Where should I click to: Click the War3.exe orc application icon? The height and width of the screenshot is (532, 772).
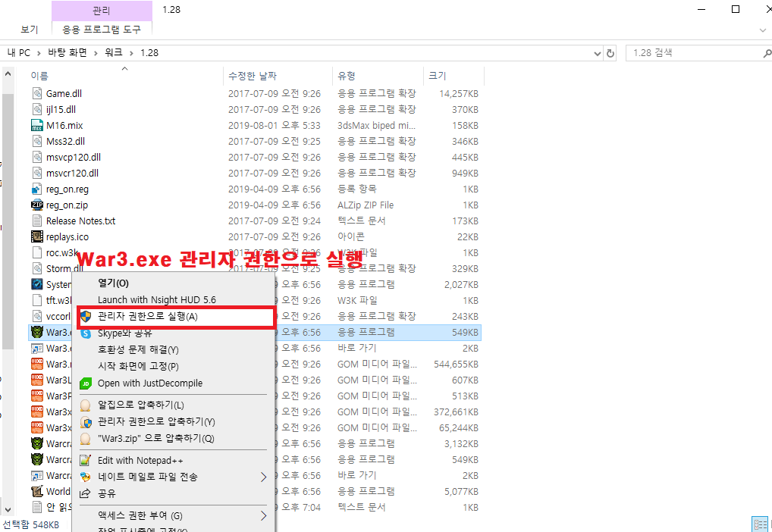[x=37, y=332]
